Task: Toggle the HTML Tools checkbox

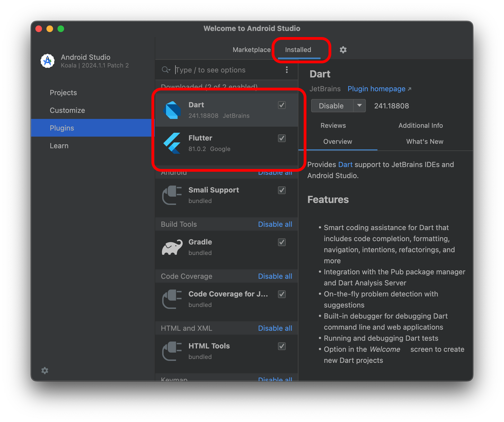Action: point(282,346)
